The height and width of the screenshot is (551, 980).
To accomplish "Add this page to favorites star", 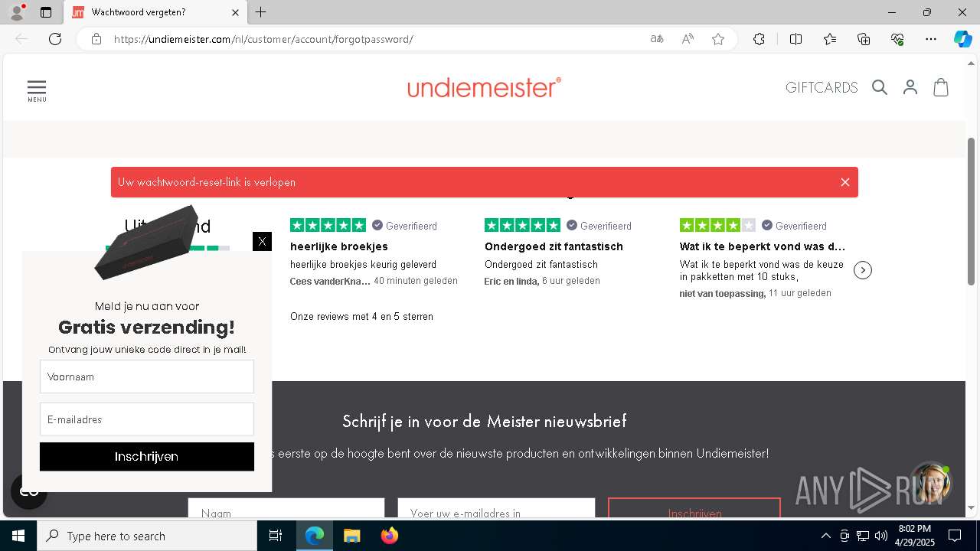I will click(x=718, y=39).
